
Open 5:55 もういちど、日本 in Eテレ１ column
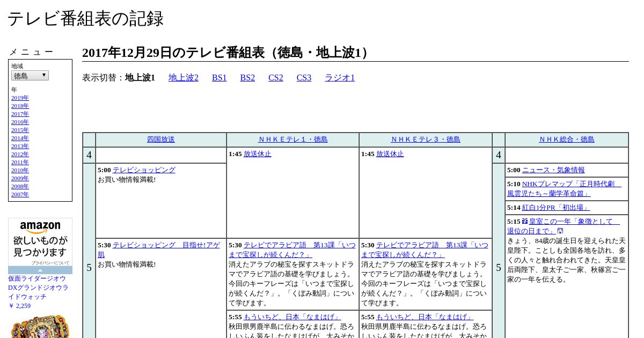292,317
